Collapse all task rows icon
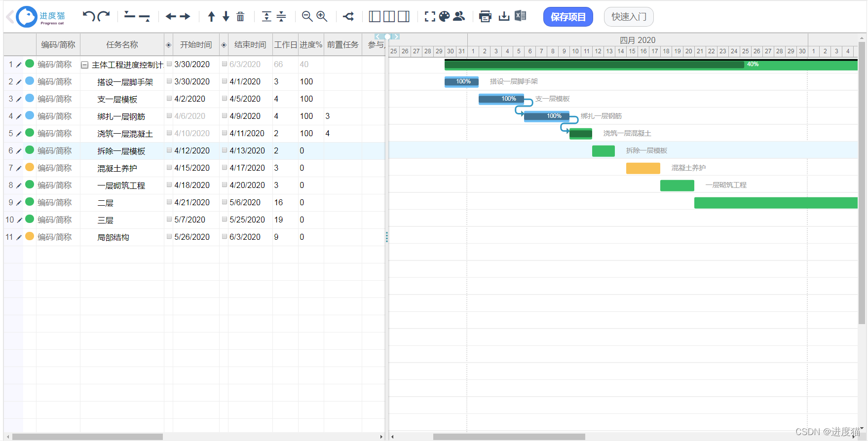This screenshot has height=441, width=868. 281,16
